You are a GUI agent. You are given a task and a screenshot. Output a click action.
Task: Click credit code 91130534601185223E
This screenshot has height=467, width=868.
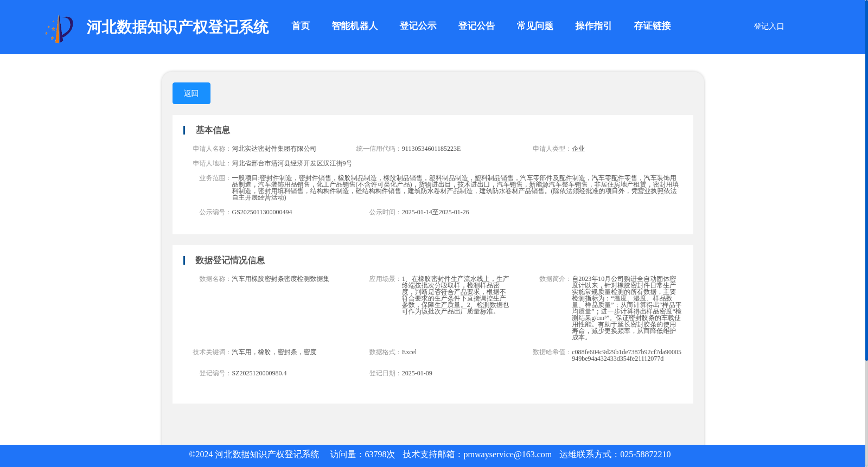[x=431, y=149]
